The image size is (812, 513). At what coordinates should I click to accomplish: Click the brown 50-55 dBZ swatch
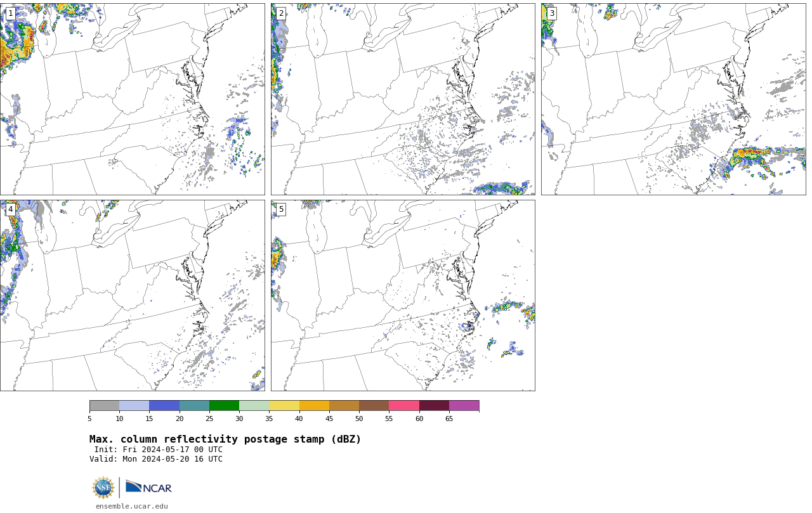(x=374, y=406)
